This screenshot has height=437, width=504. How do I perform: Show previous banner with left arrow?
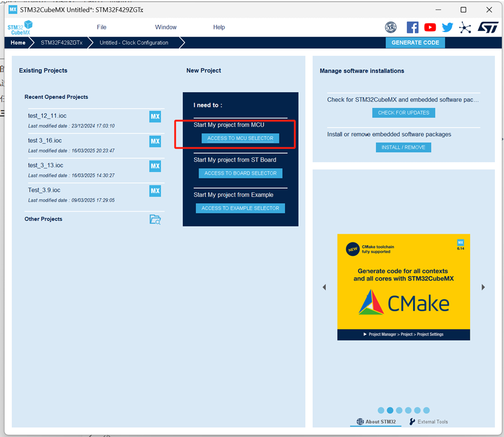point(324,287)
